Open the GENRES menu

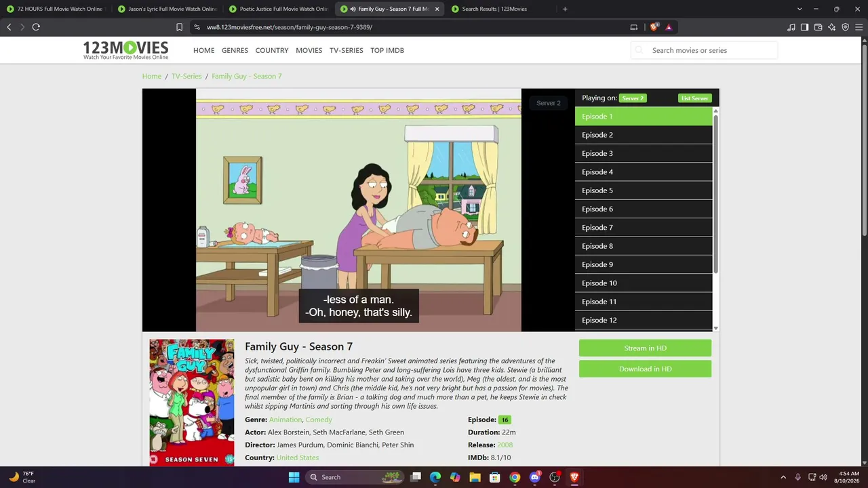pyautogui.click(x=235, y=50)
